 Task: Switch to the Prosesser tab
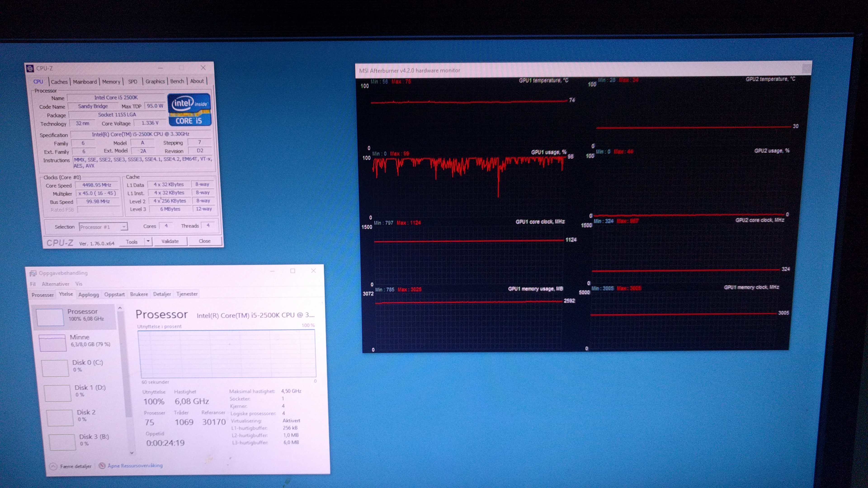tap(42, 295)
